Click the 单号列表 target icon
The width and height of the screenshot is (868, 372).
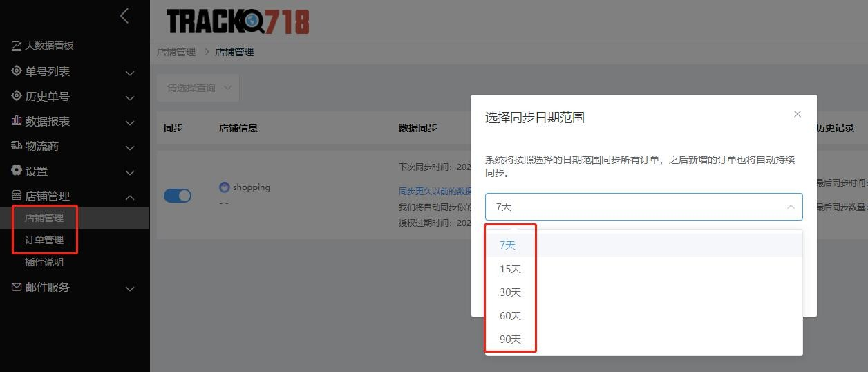click(17, 71)
